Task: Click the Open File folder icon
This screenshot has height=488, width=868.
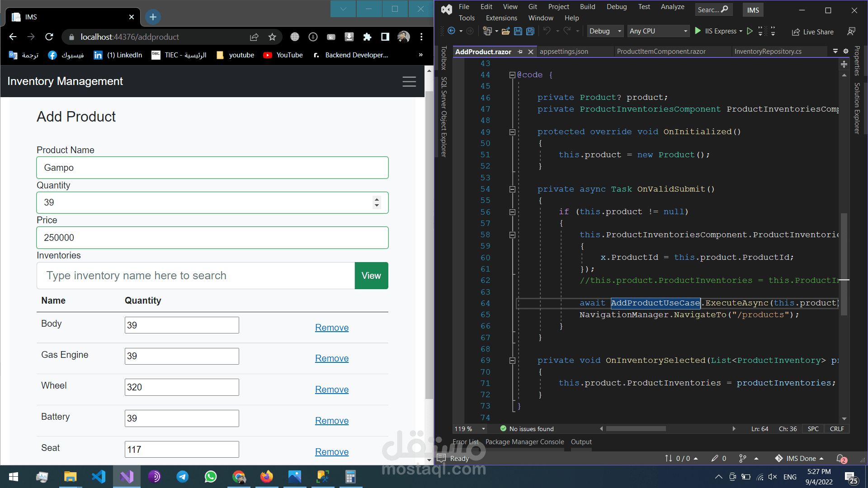Action: [506, 31]
